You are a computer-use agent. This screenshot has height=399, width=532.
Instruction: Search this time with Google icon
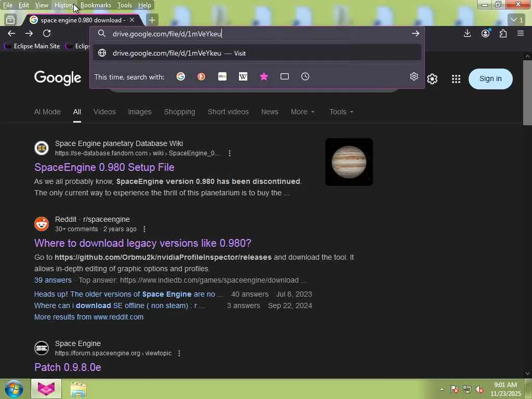tap(181, 77)
